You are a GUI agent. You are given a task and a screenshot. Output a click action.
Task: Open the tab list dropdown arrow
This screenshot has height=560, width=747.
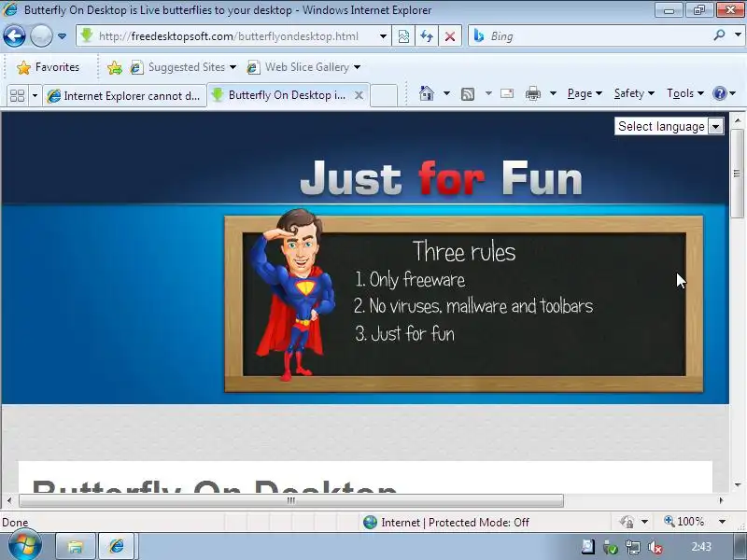(35, 95)
